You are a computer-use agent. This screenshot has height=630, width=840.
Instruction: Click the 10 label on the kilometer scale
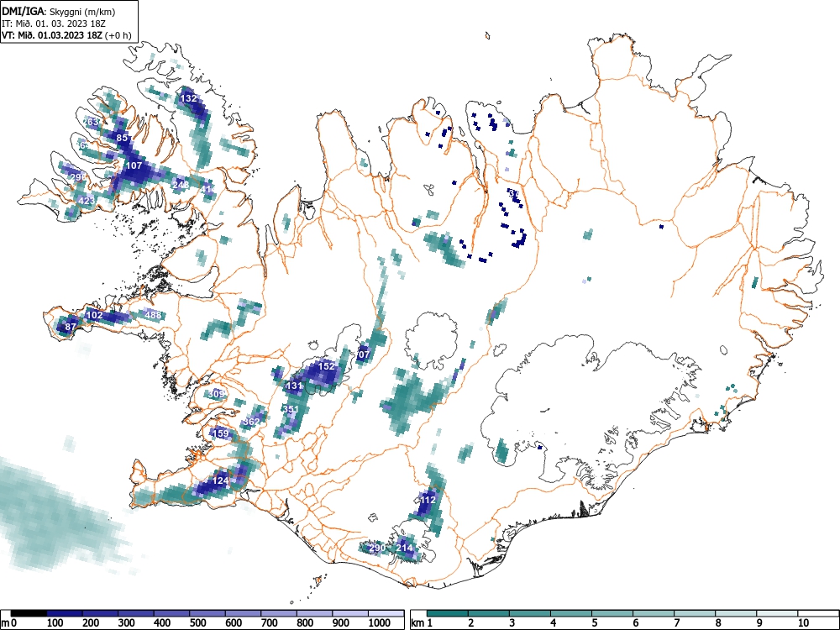[803, 623]
